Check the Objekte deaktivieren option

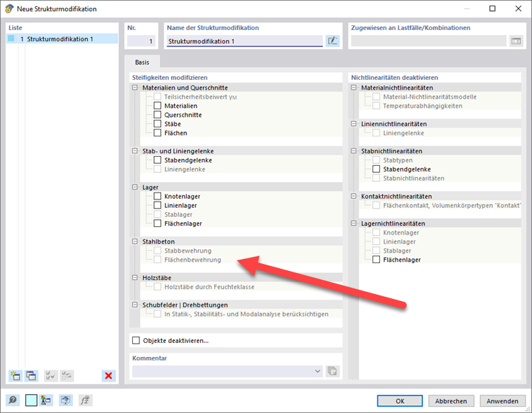tap(136, 341)
